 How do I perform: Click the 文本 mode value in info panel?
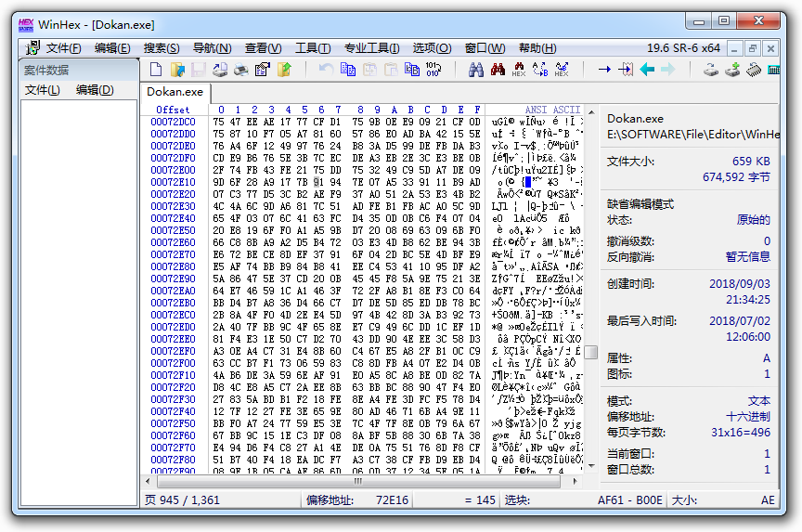(759, 400)
